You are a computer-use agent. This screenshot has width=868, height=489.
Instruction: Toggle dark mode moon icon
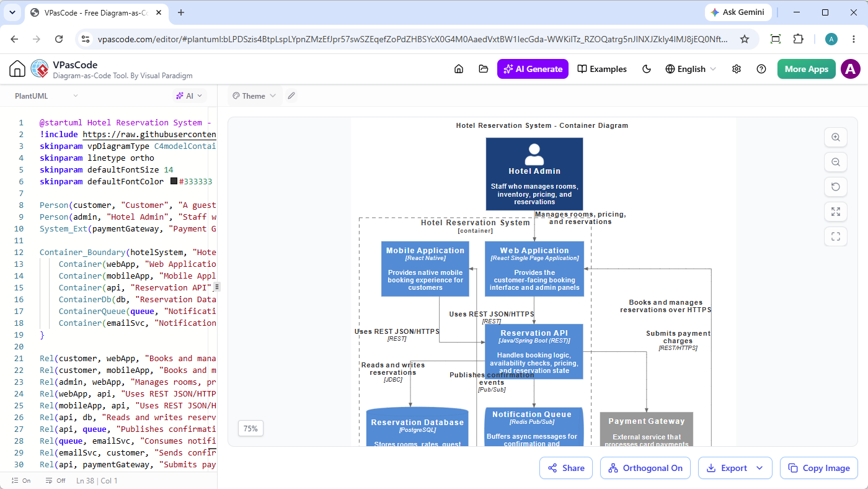647,69
